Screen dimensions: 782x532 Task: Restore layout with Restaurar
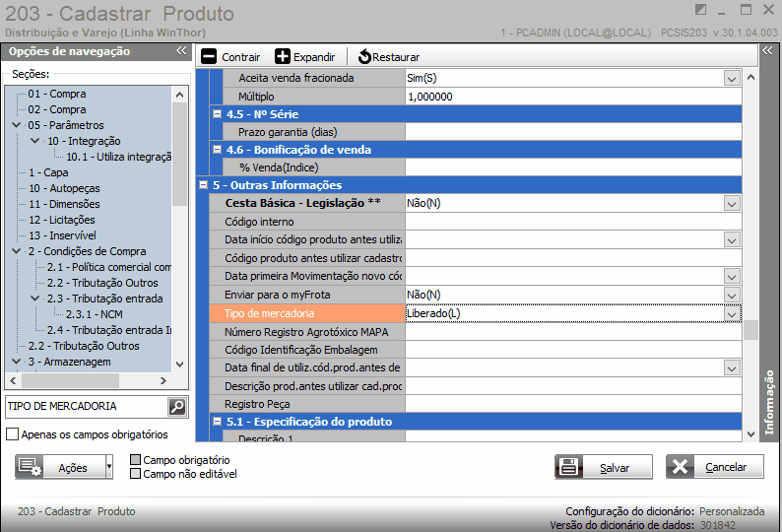[x=389, y=57]
